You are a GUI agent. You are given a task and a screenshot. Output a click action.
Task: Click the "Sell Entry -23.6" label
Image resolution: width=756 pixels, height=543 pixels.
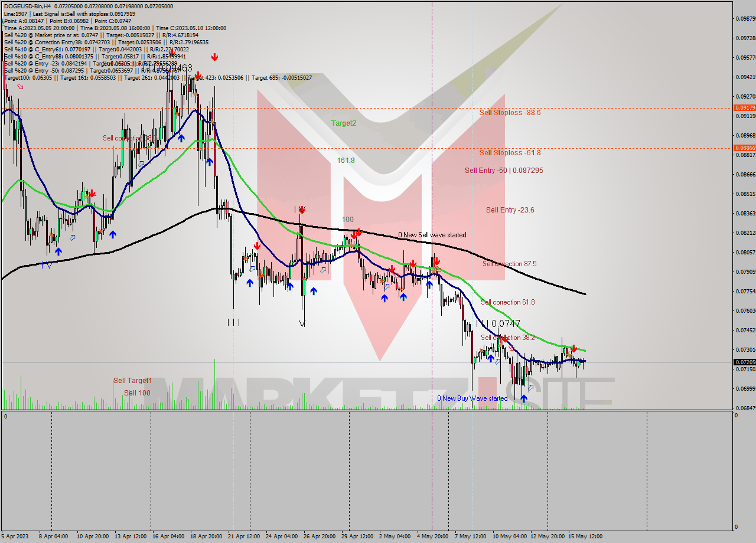(x=510, y=210)
